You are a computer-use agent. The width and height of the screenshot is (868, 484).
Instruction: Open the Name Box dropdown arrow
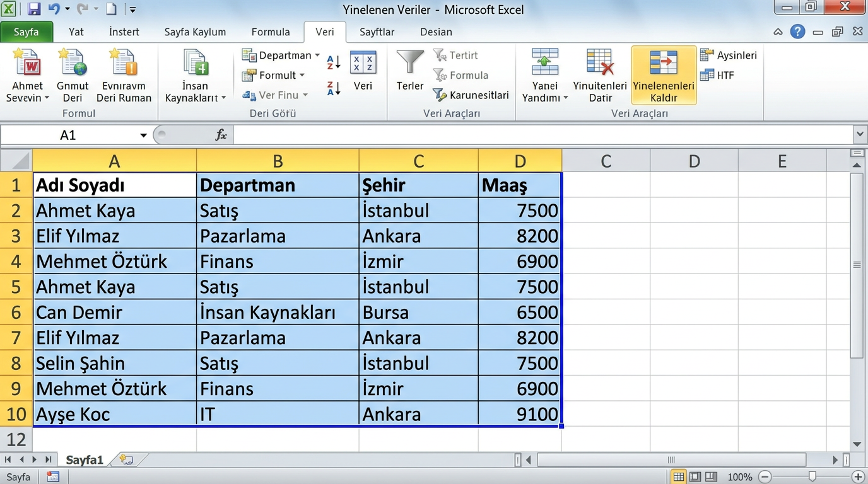tap(143, 135)
